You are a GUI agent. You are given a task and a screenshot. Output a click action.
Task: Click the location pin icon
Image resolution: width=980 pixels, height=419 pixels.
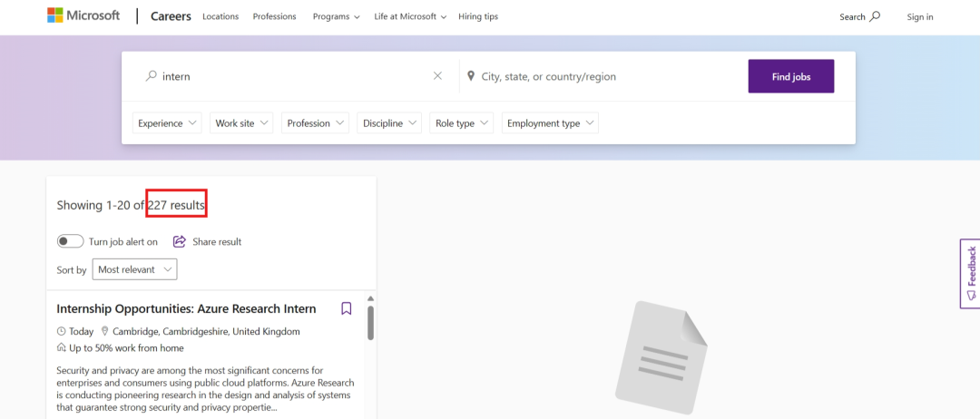471,76
